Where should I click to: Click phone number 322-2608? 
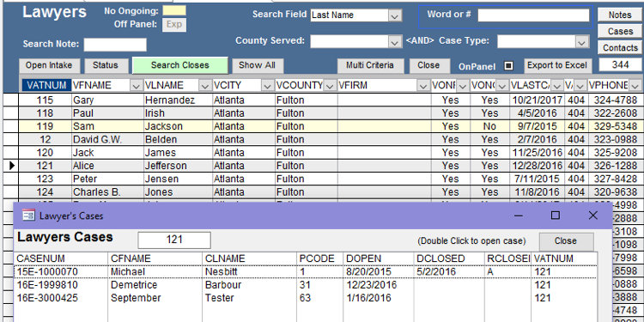point(616,113)
